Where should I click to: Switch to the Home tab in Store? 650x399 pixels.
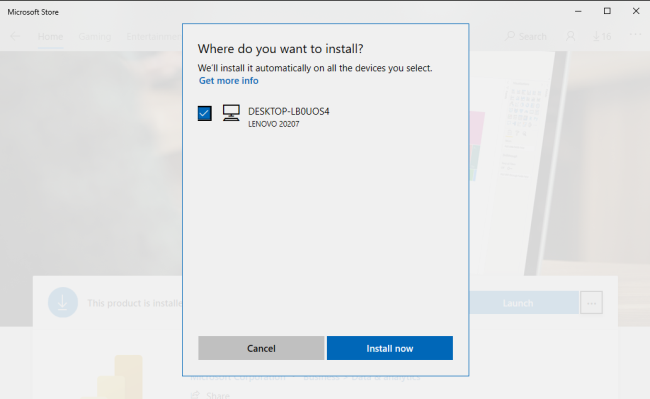(x=50, y=36)
